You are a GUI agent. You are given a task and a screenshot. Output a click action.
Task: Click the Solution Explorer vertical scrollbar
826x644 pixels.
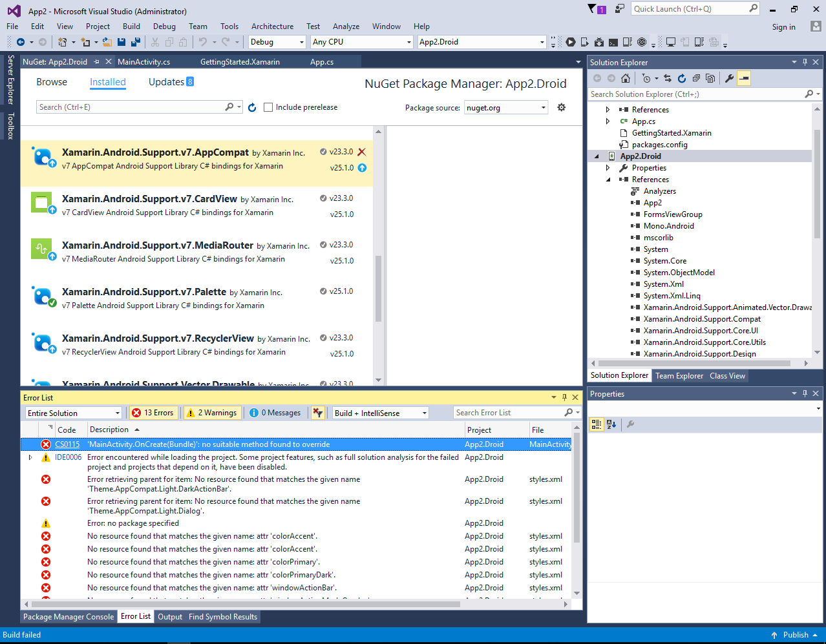coord(818,184)
